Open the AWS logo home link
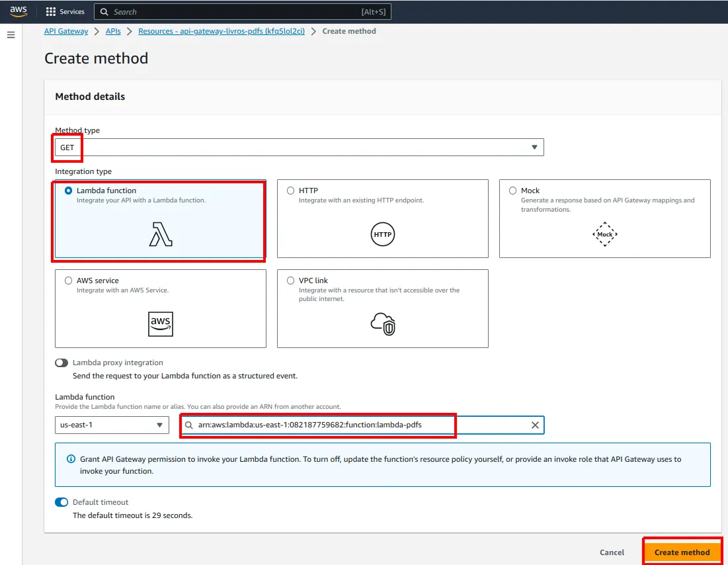The width and height of the screenshot is (728, 565). tap(18, 11)
